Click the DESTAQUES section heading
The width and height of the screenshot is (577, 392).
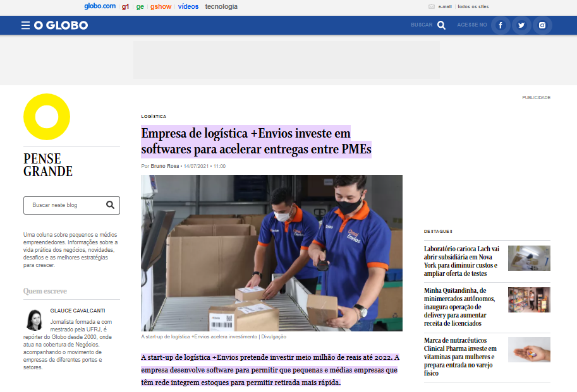(x=438, y=232)
